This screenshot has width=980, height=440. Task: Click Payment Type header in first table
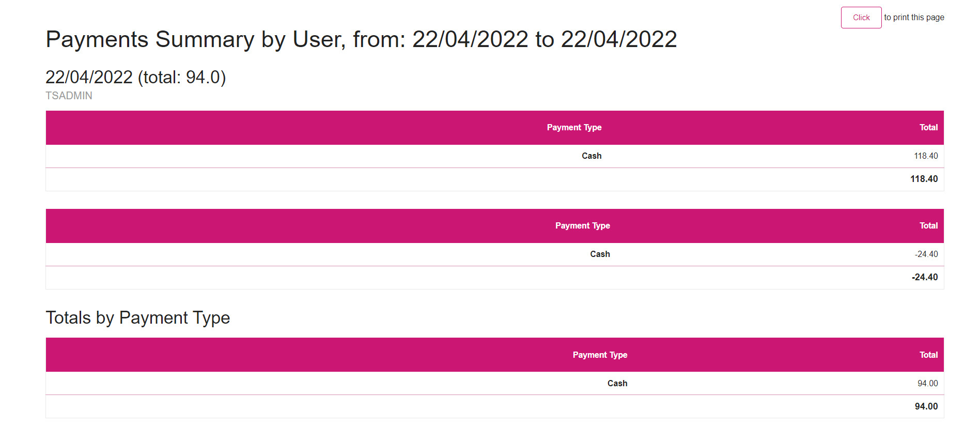pyautogui.click(x=574, y=127)
